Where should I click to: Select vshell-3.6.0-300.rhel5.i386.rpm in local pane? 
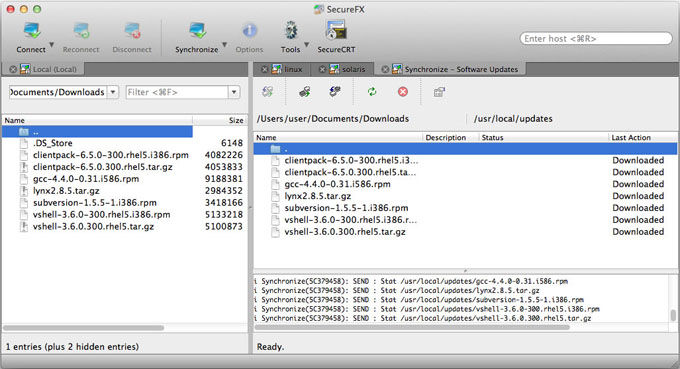pos(124,215)
